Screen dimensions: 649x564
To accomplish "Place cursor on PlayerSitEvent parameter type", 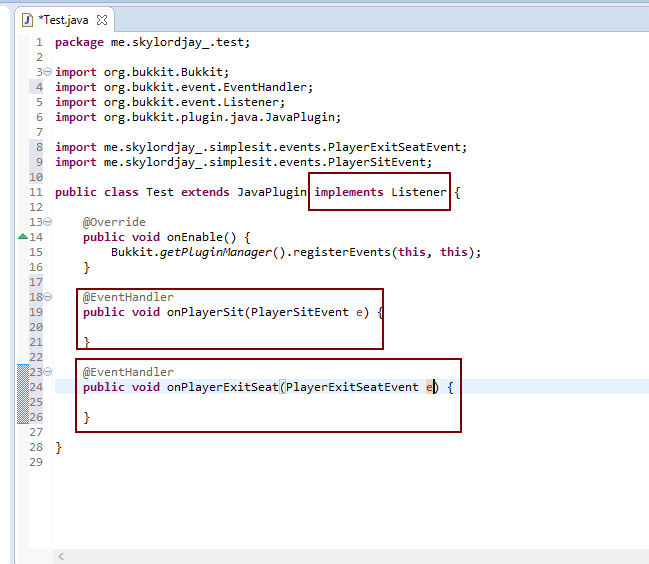I will pos(300,312).
